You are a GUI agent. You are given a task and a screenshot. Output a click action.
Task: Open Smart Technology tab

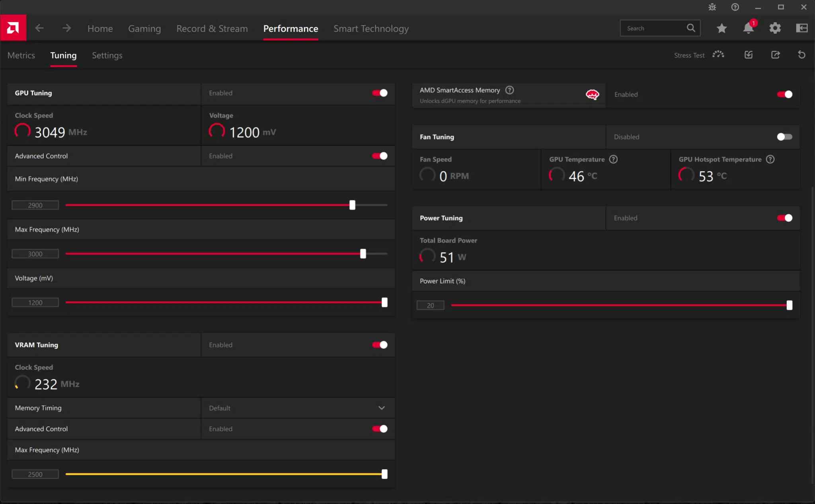(x=371, y=29)
